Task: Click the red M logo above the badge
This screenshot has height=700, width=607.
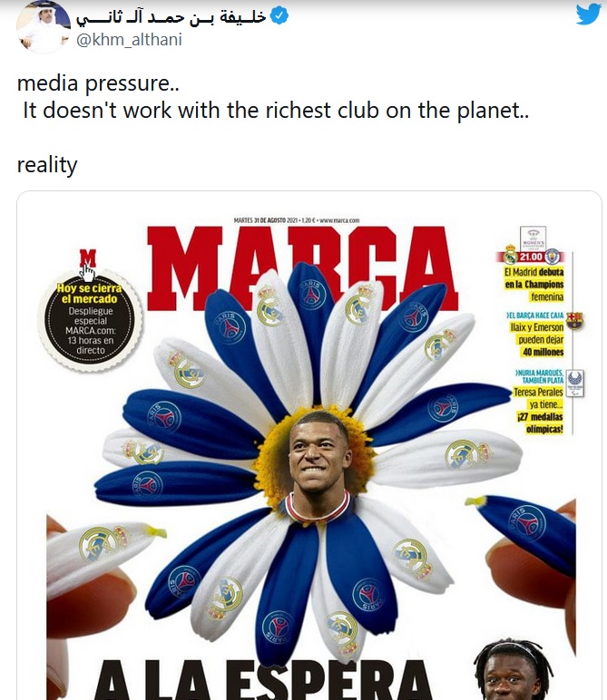Action: (88, 258)
